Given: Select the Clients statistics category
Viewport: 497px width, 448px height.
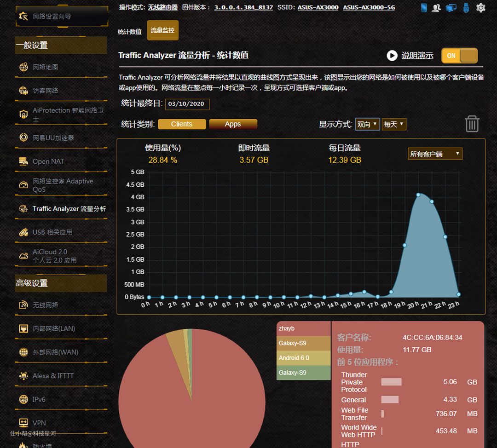Looking at the screenshot, I should tap(182, 124).
